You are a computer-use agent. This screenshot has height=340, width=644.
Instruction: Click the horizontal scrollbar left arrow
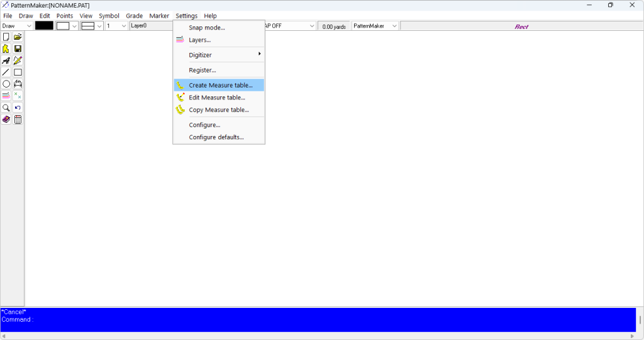click(4, 336)
